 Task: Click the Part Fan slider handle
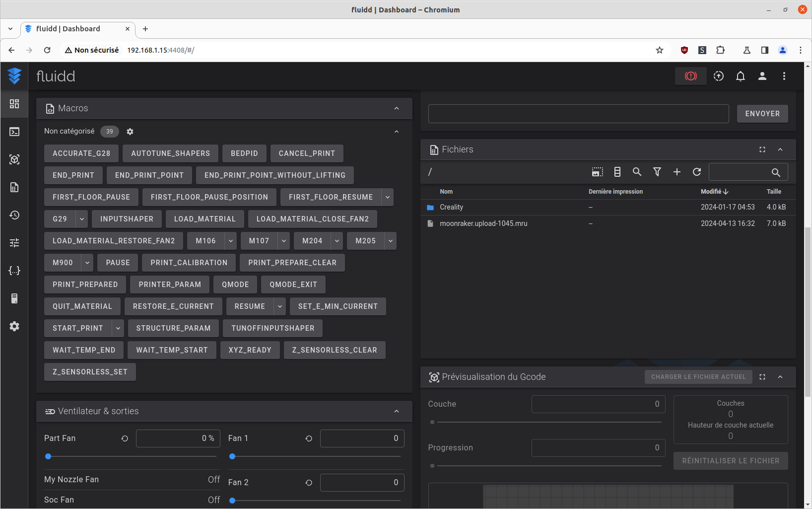(x=48, y=456)
